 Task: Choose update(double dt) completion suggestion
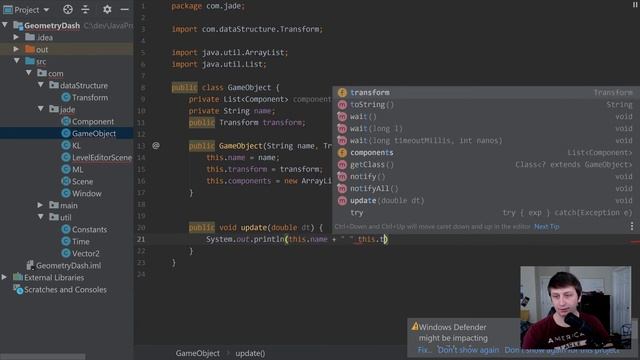pyautogui.click(x=485, y=200)
